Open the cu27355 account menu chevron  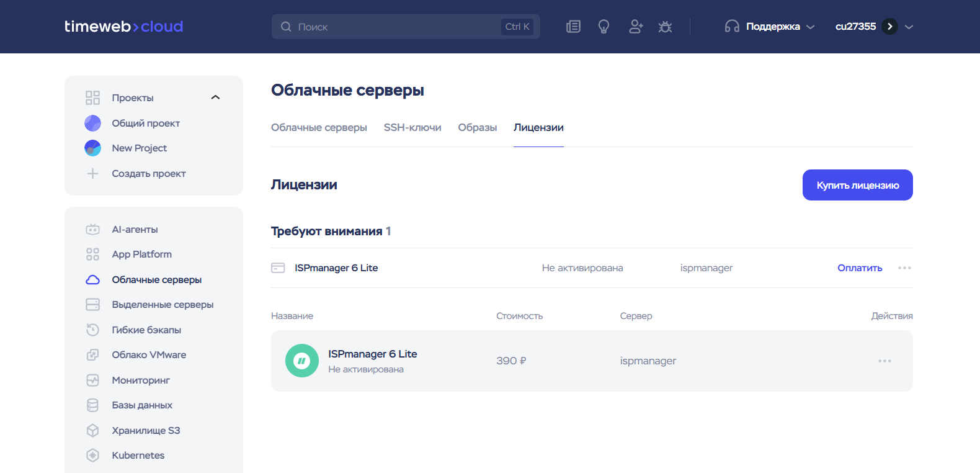909,27
